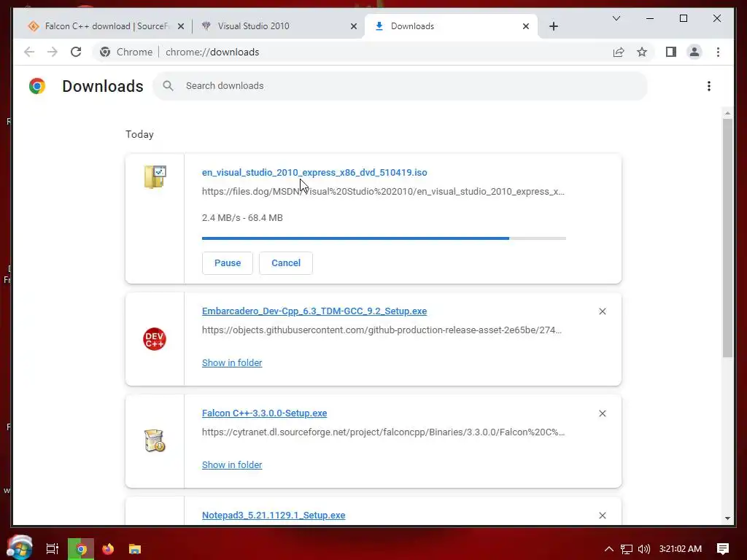This screenshot has height=560, width=747.
Task: Open the volume tray icon
Action: coord(644,549)
